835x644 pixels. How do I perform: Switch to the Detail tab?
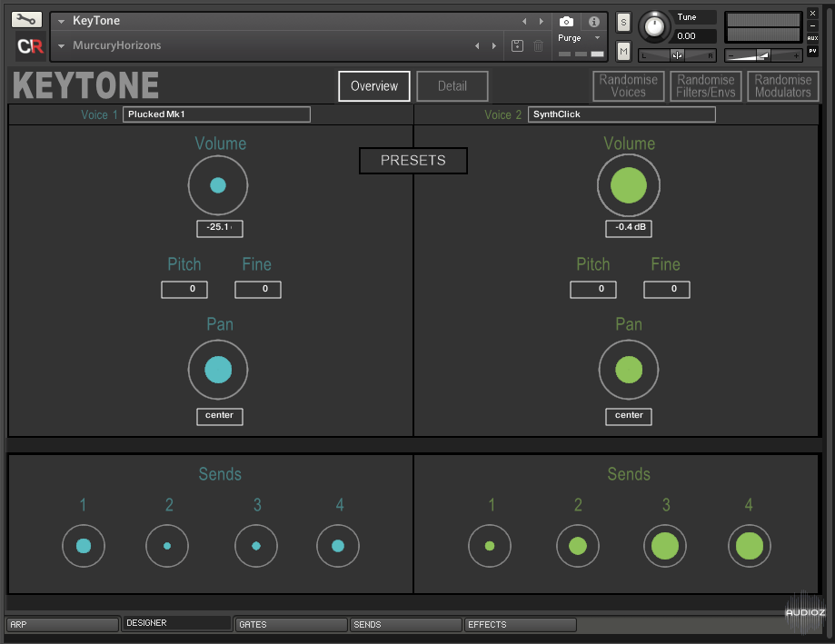452,86
